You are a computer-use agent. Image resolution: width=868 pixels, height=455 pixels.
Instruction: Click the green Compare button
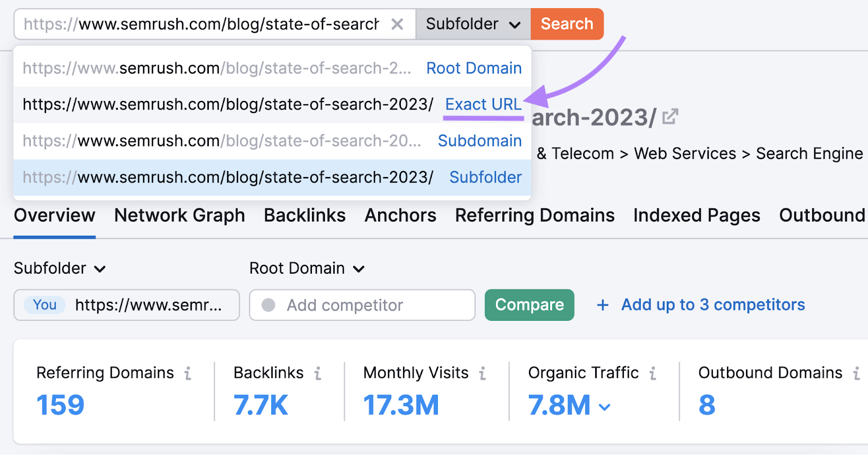(x=529, y=305)
